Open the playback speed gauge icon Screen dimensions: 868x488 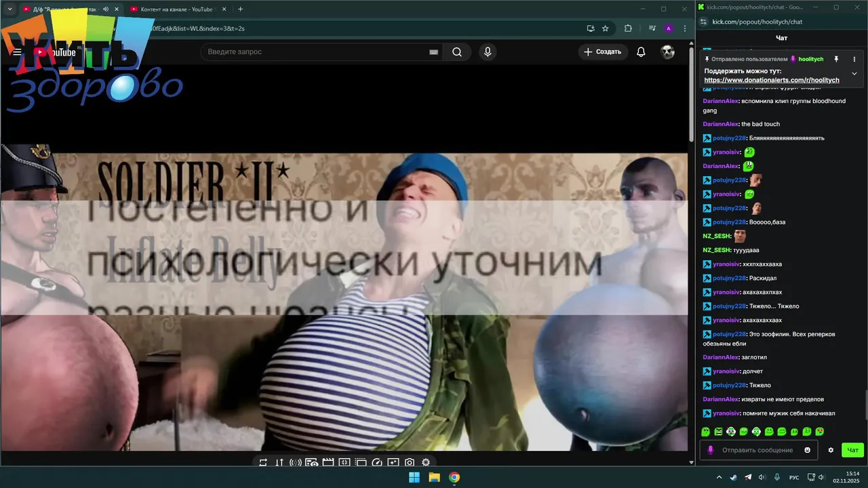click(x=377, y=462)
